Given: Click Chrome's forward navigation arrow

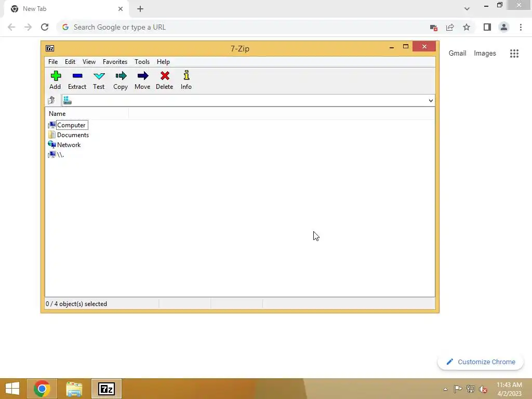Looking at the screenshot, I should [28, 27].
